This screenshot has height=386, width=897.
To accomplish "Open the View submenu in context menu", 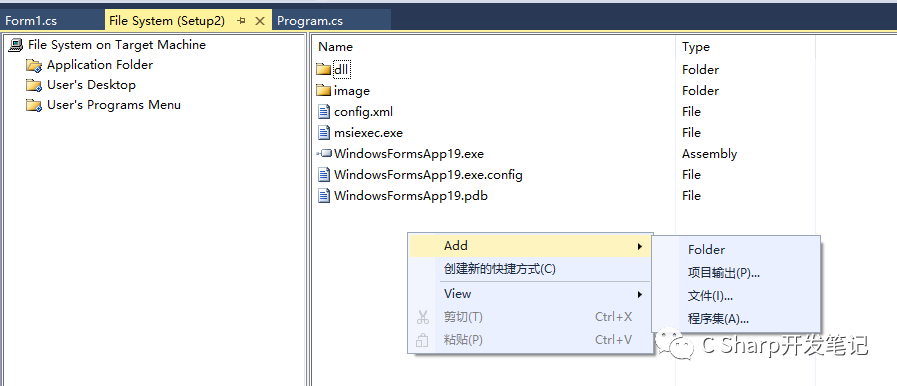I will [x=530, y=294].
